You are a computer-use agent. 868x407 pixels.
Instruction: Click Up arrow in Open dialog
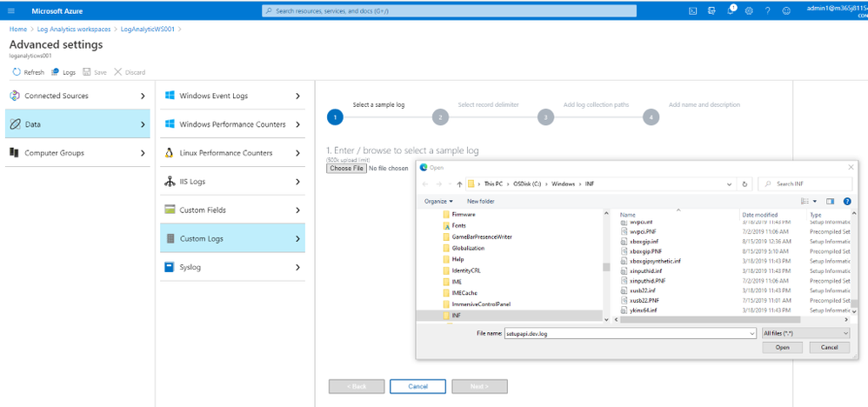[x=459, y=184]
